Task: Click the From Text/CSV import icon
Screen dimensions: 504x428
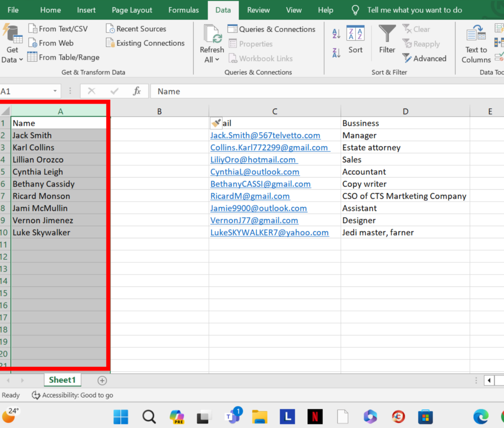Action: point(58,29)
